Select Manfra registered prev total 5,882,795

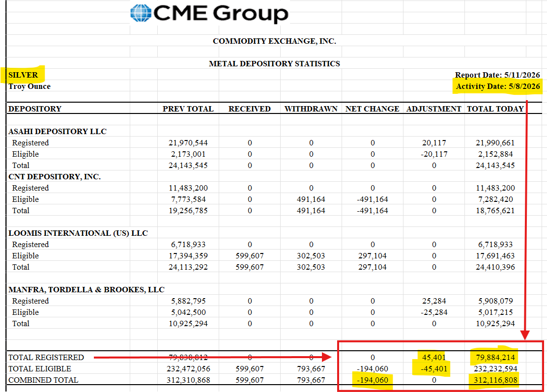click(x=188, y=301)
